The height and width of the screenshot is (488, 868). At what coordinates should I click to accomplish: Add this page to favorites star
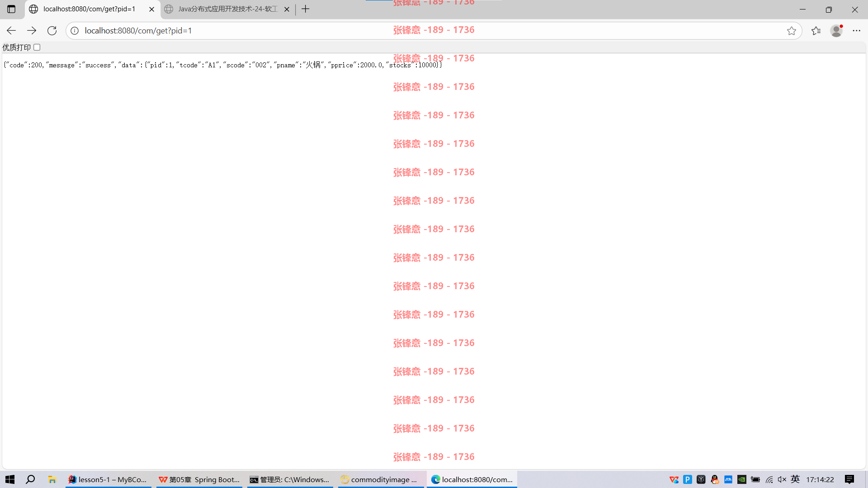click(791, 30)
